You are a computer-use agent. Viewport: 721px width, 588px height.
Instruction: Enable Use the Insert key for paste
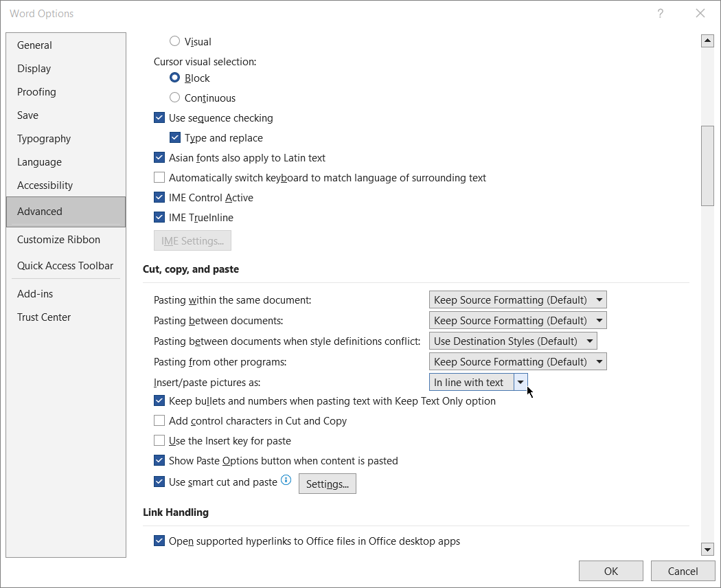coord(159,441)
